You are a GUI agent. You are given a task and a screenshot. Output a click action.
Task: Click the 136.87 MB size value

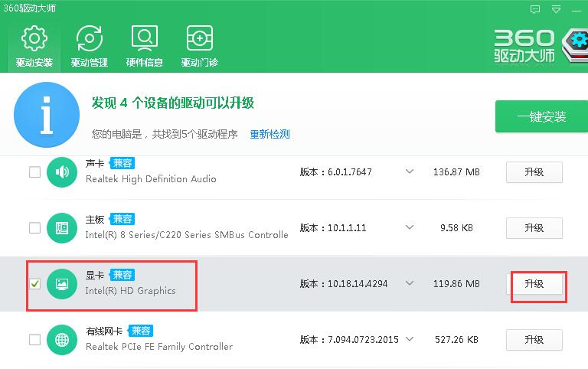pyautogui.click(x=456, y=172)
